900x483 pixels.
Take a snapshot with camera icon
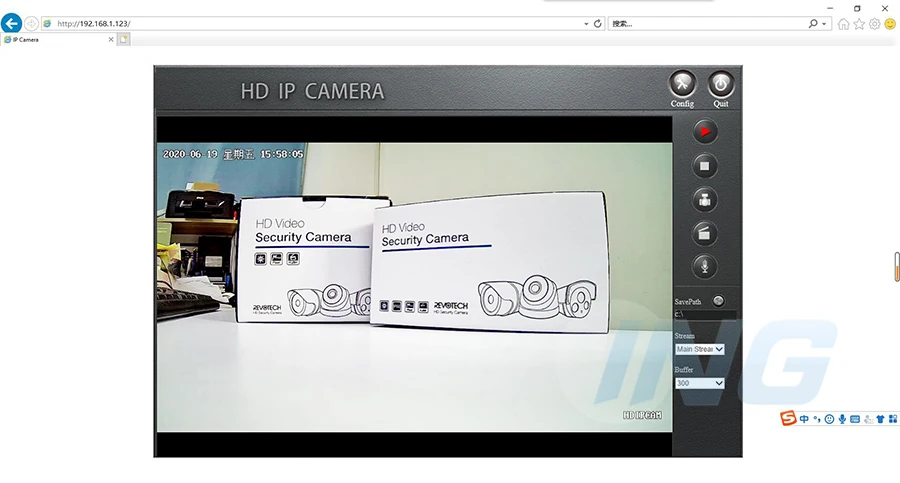pyautogui.click(x=704, y=200)
